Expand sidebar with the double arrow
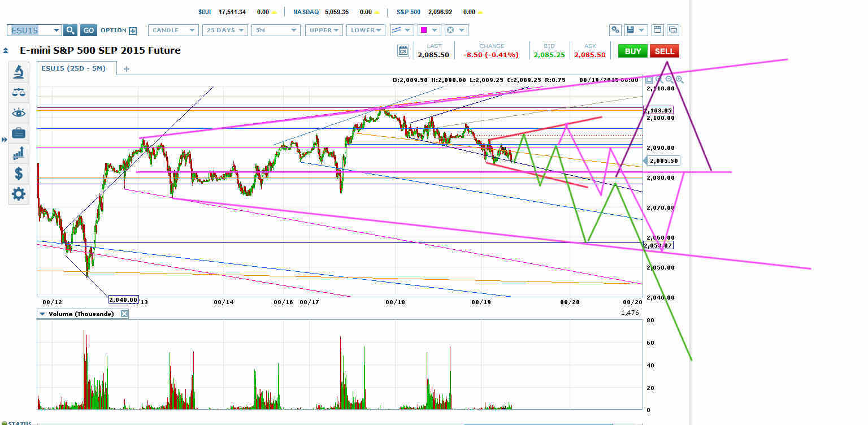 5,138
